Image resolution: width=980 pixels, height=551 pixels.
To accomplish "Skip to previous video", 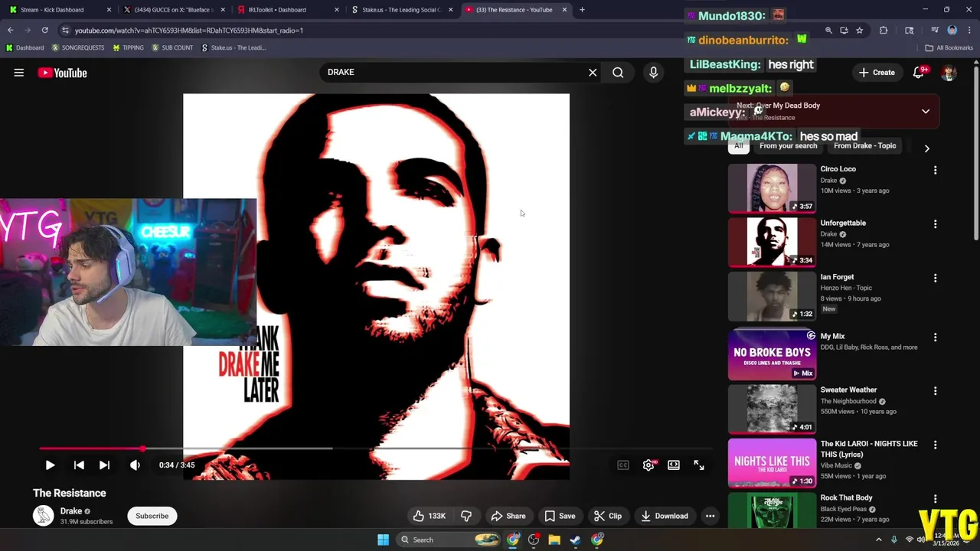I will coord(78,465).
